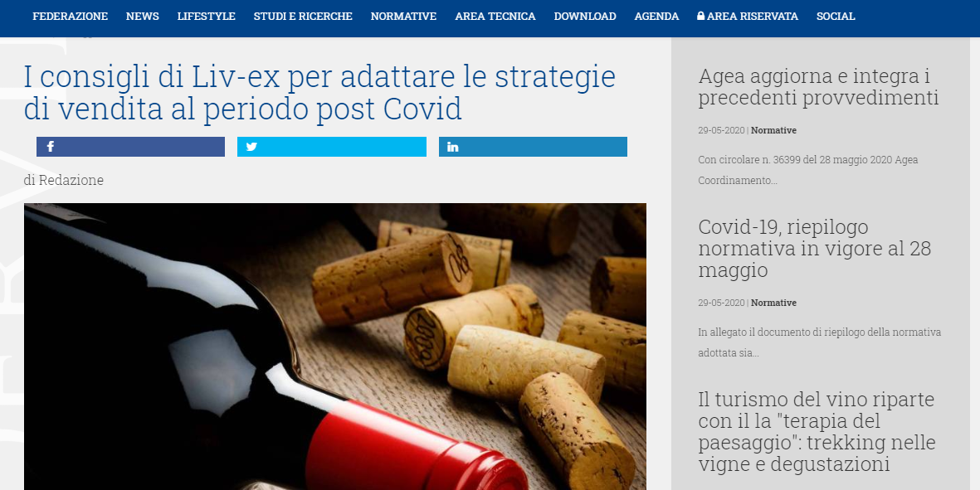Open Studi e Ricerche menu
The height and width of the screenshot is (490, 980).
pos(303,17)
